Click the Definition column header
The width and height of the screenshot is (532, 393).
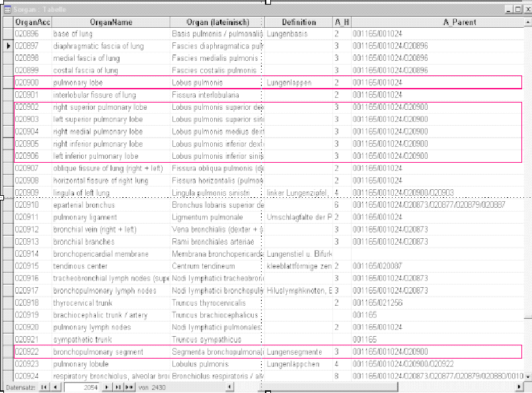[299, 22]
